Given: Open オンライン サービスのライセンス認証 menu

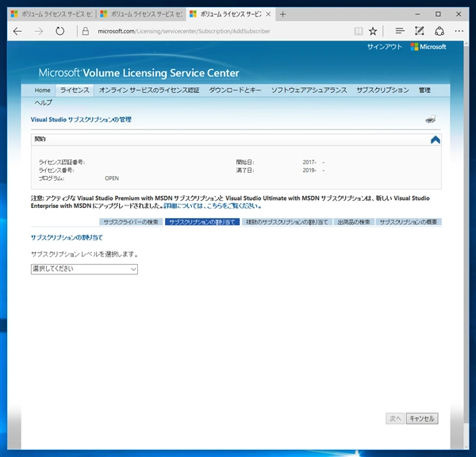Looking at the screenshot, I should point(149,90).
